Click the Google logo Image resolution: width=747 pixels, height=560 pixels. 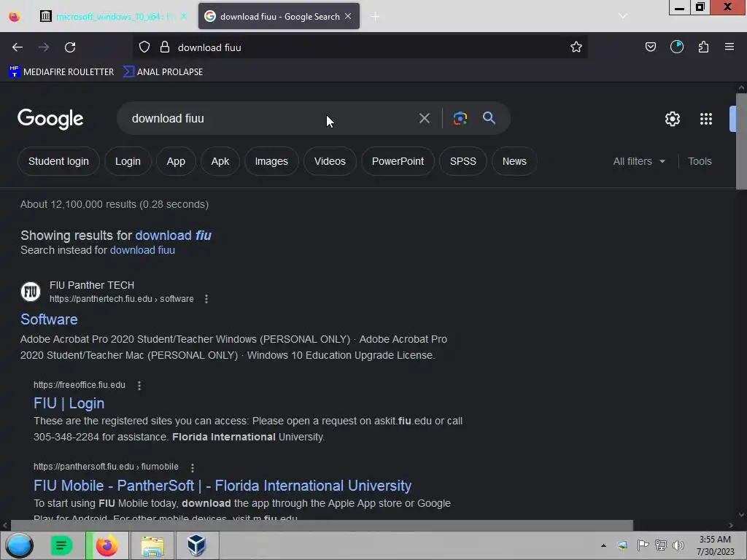pyautogui.click(x=50, y=119)
